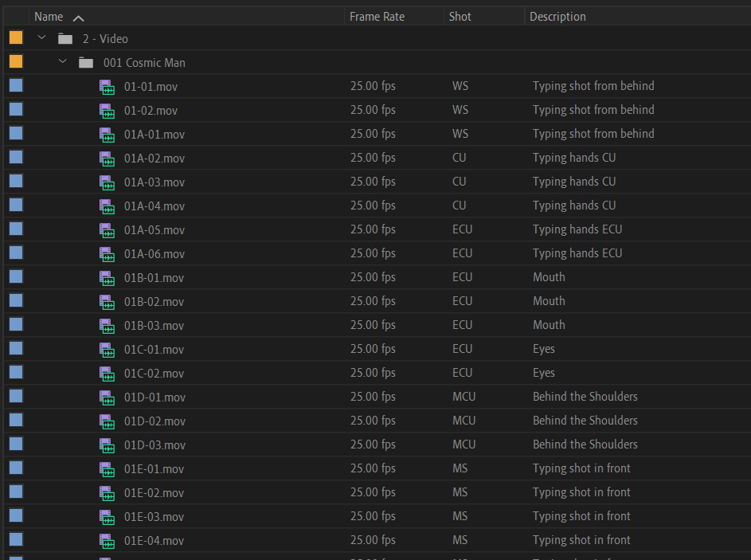
Task: Select the 01A-02.mov file name
Action: 155,159
